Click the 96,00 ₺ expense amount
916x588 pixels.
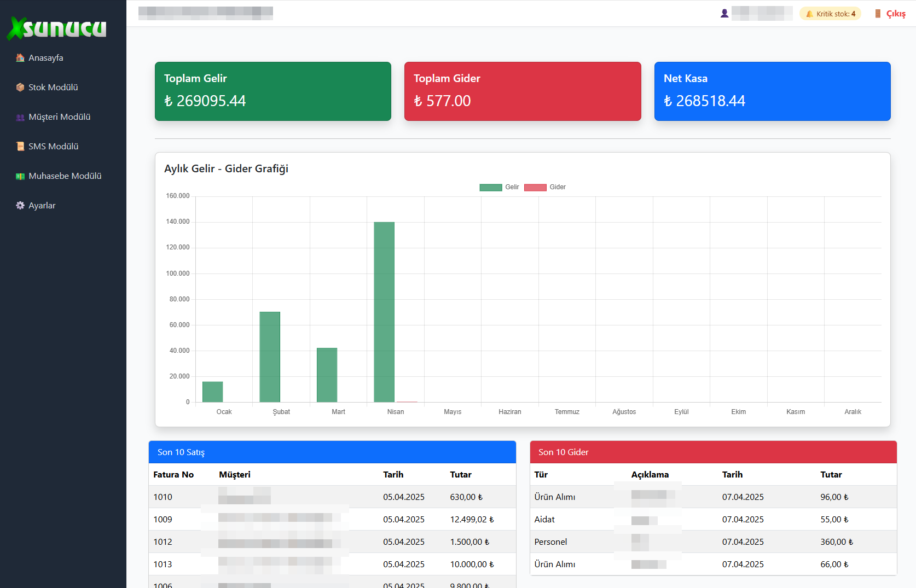[834, 497]
